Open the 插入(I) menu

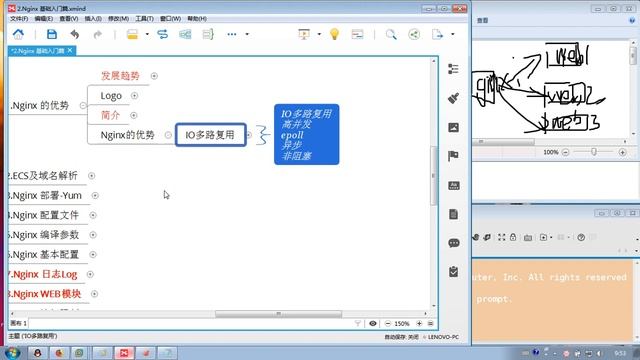coord(93,19)
